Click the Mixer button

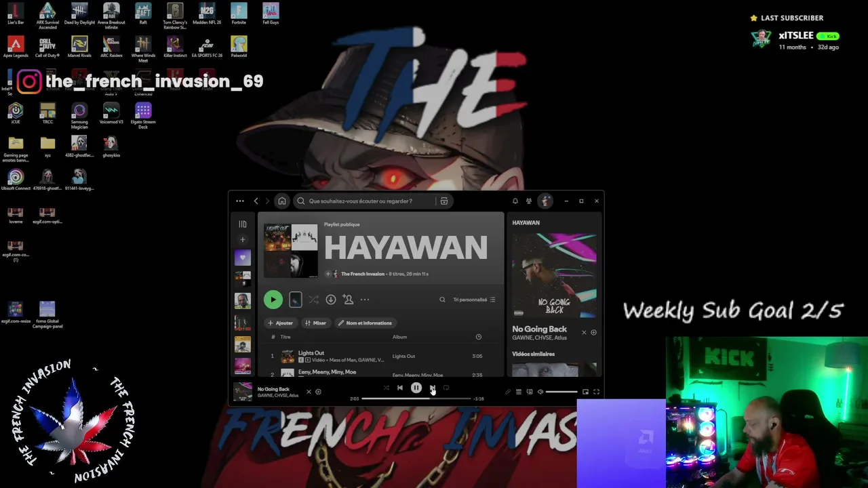click(315, 323)
